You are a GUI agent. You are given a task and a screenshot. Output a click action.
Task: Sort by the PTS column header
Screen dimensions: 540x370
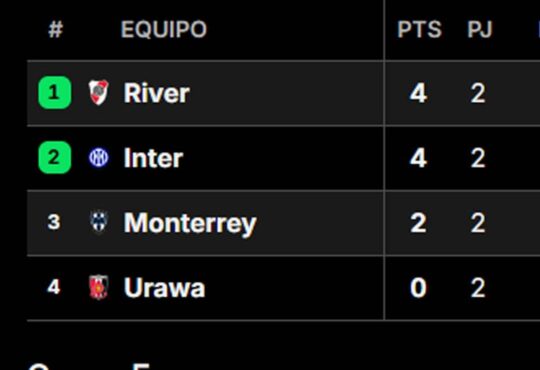pyautogui.click(x=419, y=29)
